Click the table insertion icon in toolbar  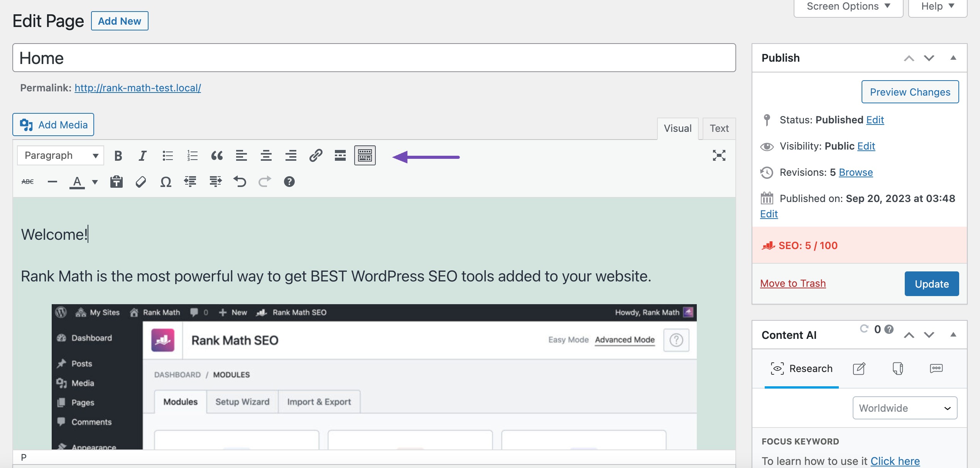point(366,156)
